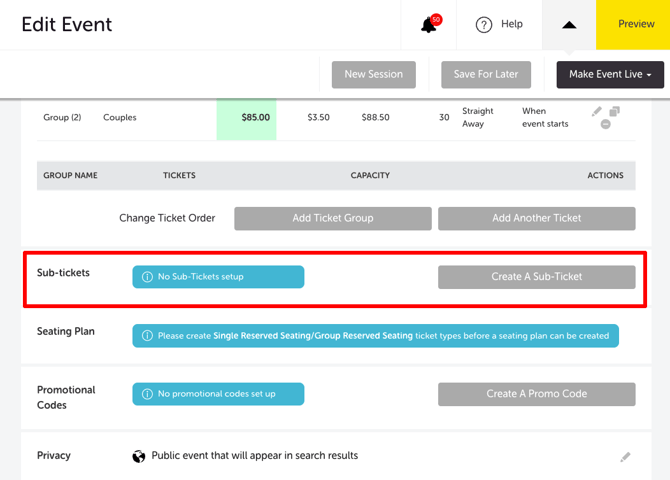The image size is (670, 480).
Task: Edit the Couples ticket with pencil icon
Action: click(x=597, y=112)
